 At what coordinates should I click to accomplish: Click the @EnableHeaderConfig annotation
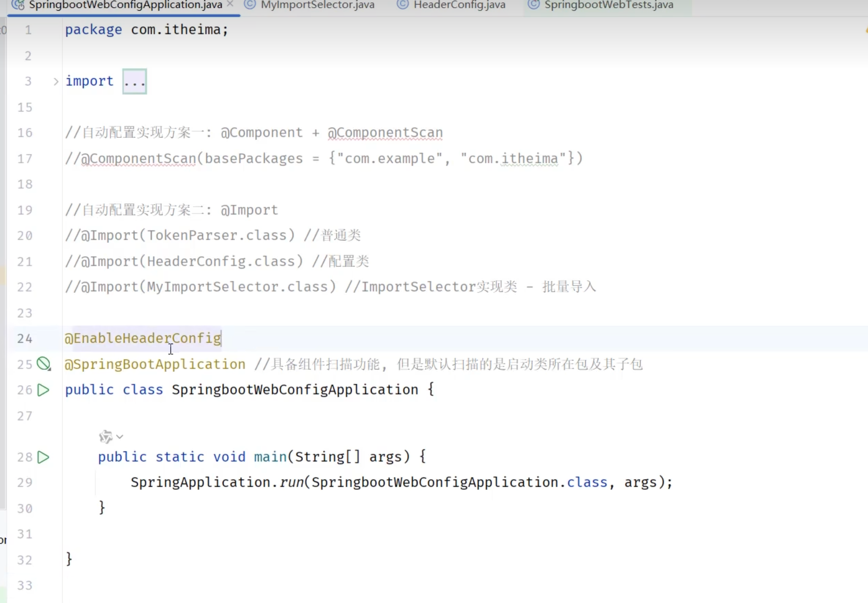[x=143, y=338]
